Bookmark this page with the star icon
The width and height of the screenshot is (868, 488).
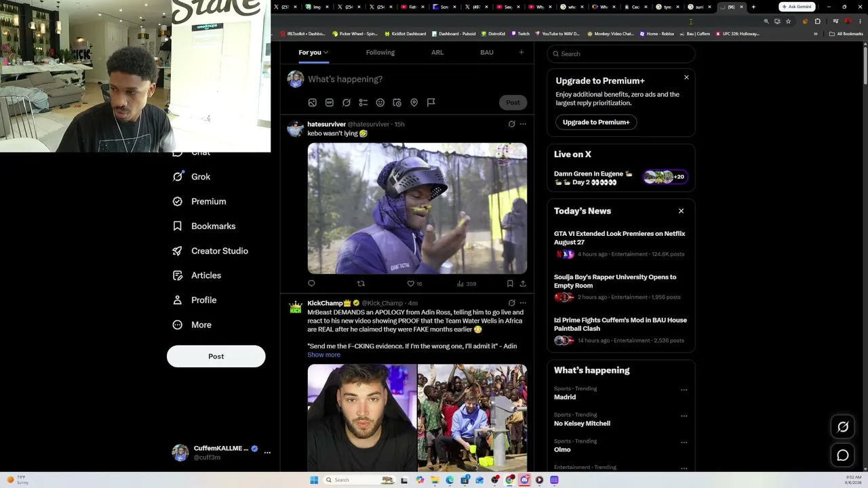[x=788, y=21]
